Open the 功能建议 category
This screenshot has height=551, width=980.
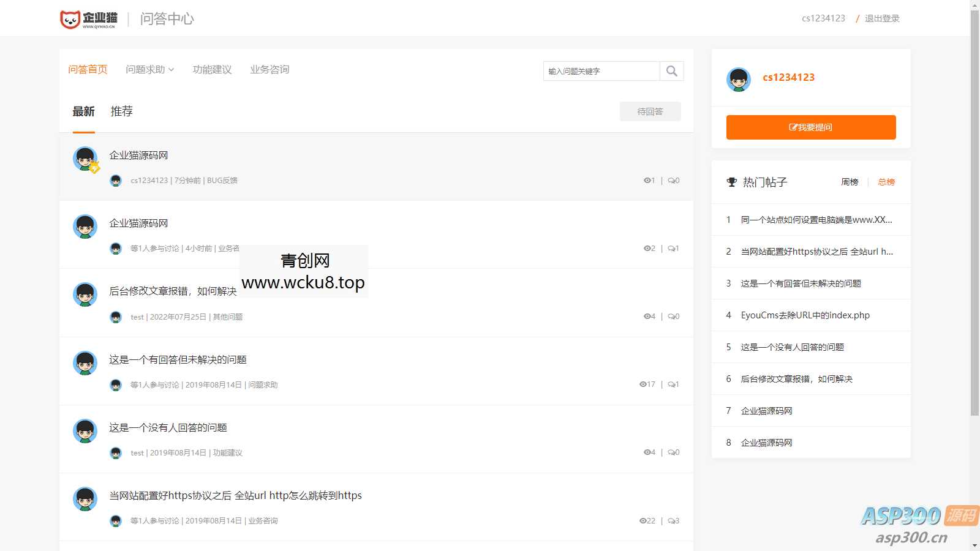(211, 69)
